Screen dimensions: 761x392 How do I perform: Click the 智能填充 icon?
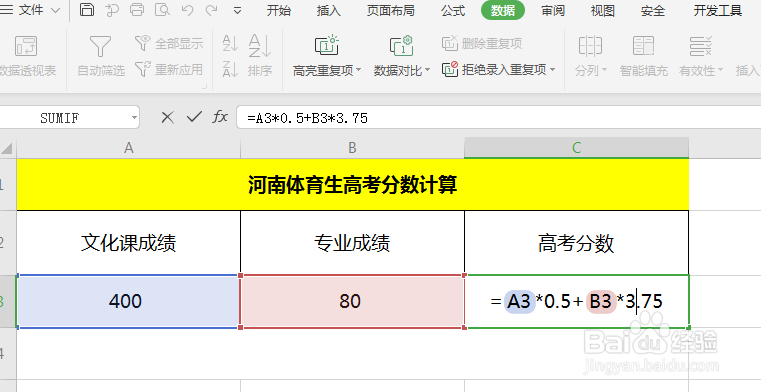[644, 46]
